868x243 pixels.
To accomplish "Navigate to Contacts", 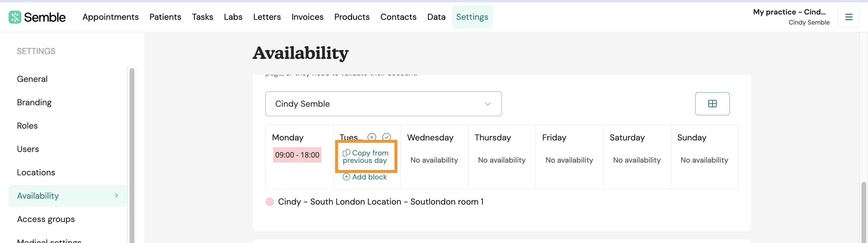I will tap(398, 17).
